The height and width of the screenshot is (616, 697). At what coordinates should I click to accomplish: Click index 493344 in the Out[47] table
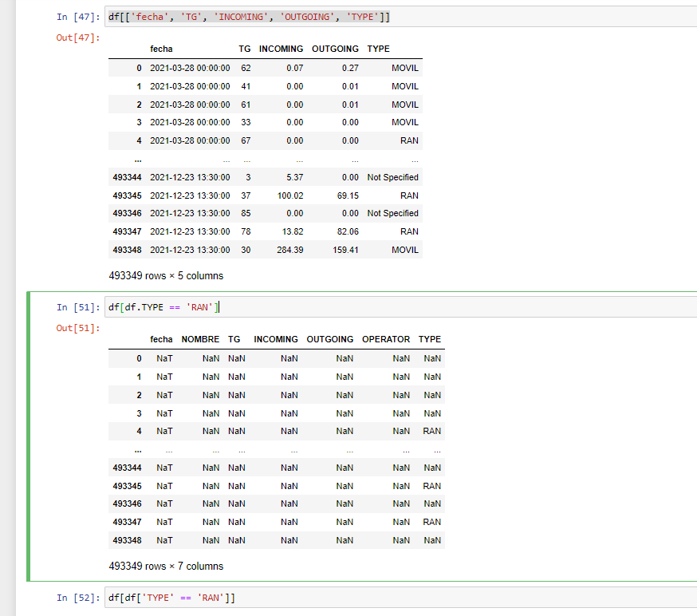click(127, 177)
